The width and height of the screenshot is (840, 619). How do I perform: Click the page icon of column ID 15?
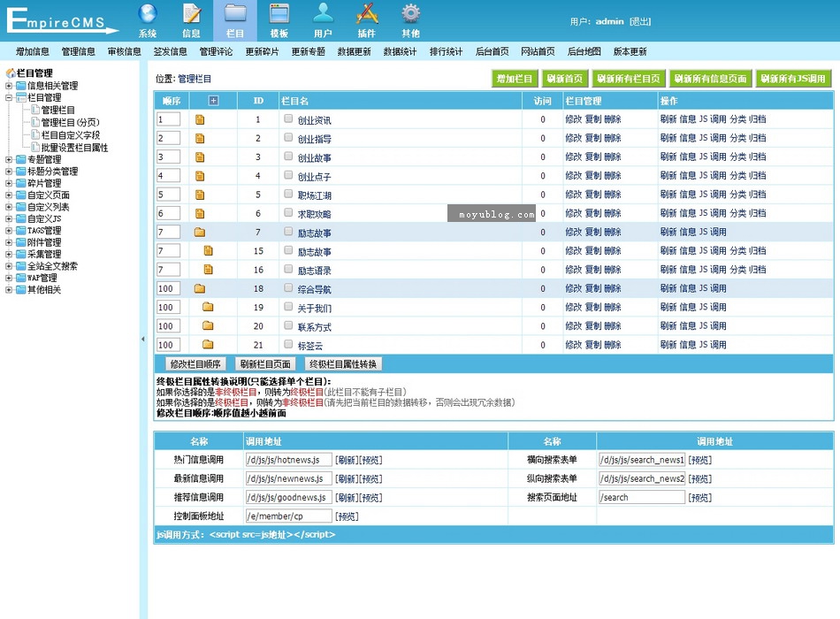point(209,251)
